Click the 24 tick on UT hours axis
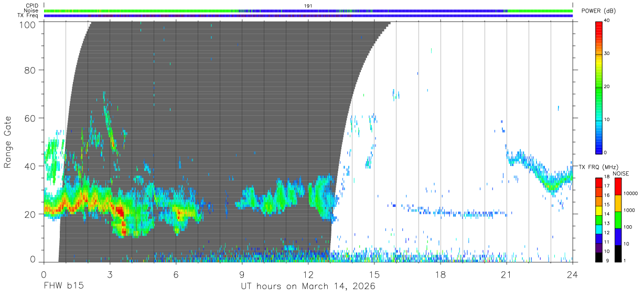 pyautogui.click(x=573, y=274)
